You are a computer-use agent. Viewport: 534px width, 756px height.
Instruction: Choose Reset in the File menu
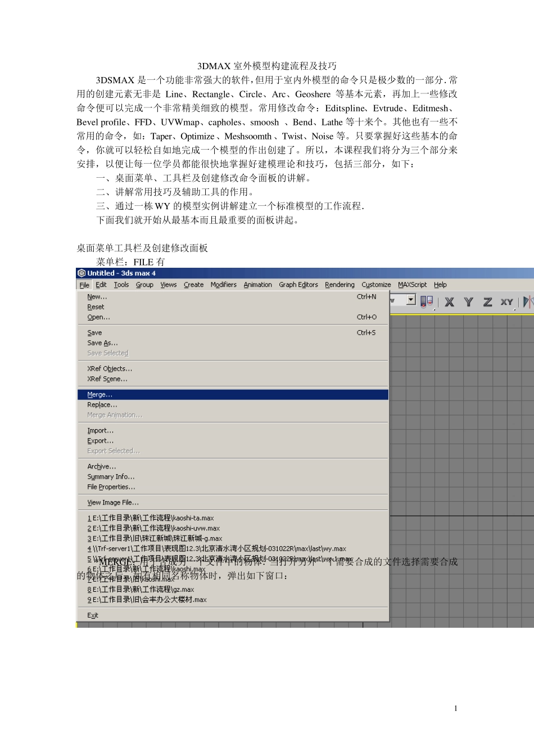click(x=233, y=307)
